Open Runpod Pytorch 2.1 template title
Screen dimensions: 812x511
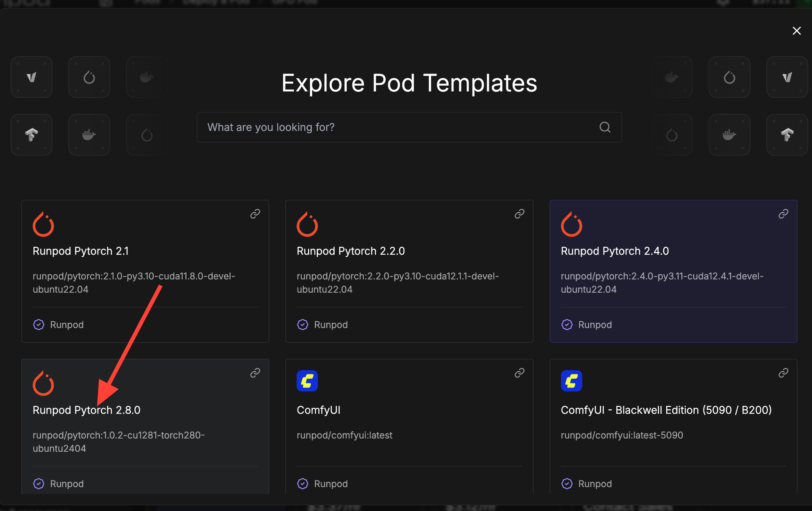click(x=81, y=251)
